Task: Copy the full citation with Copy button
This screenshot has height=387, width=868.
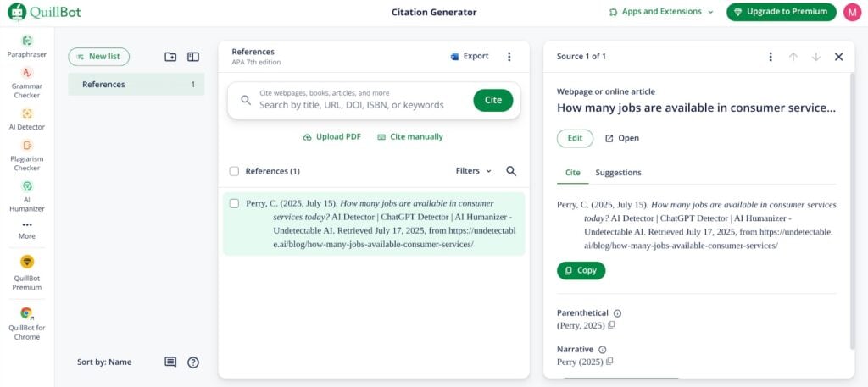Action: tap(581, 270)
